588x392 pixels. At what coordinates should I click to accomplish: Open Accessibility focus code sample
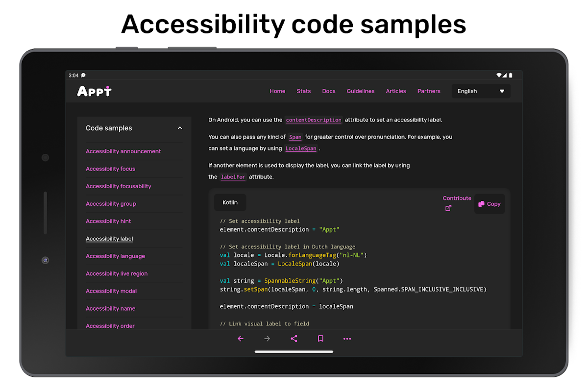tap(110, 169)
